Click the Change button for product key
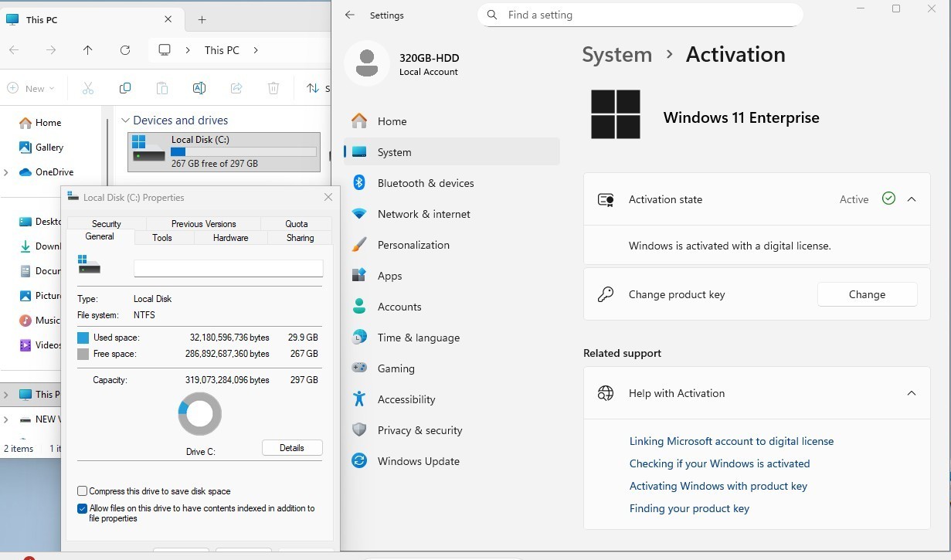Viewport: 951px width, 560px height. pyautogui.click(x=867, y=294)
